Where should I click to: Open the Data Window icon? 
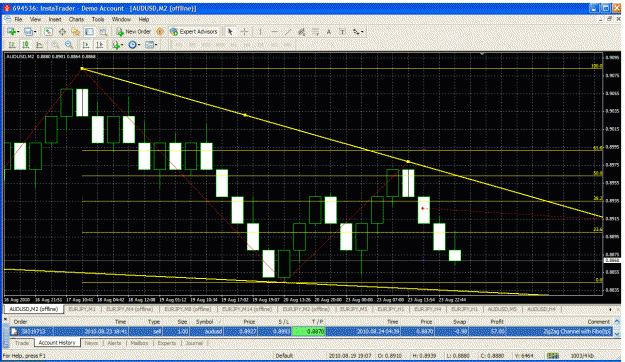[62, 32]
